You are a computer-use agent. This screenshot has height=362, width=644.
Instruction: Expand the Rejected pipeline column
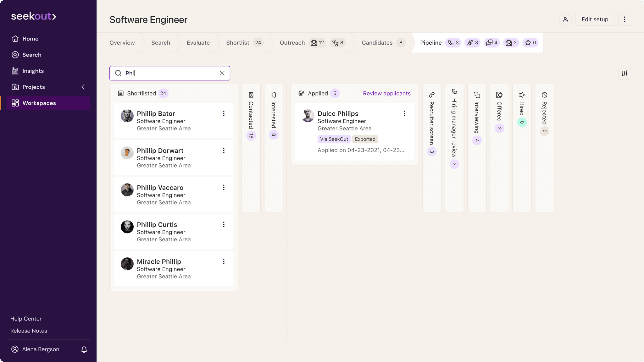pyautogui.click(x=544, y=112)
